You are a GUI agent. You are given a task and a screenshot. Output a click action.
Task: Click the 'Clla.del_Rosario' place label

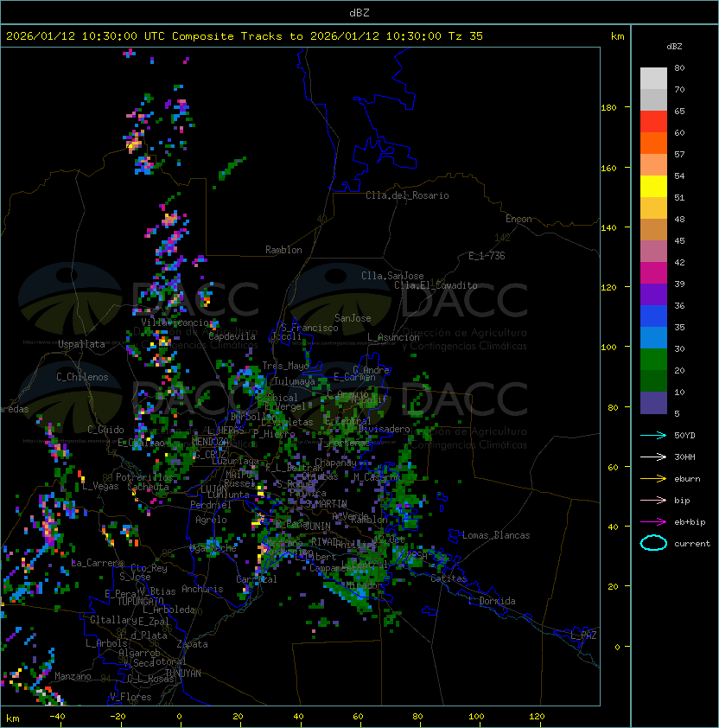pos(407,195)
